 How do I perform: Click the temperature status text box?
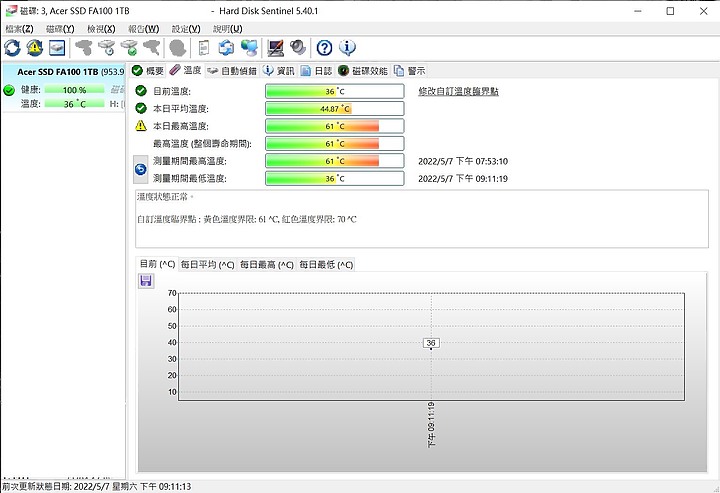click(422, 218)
